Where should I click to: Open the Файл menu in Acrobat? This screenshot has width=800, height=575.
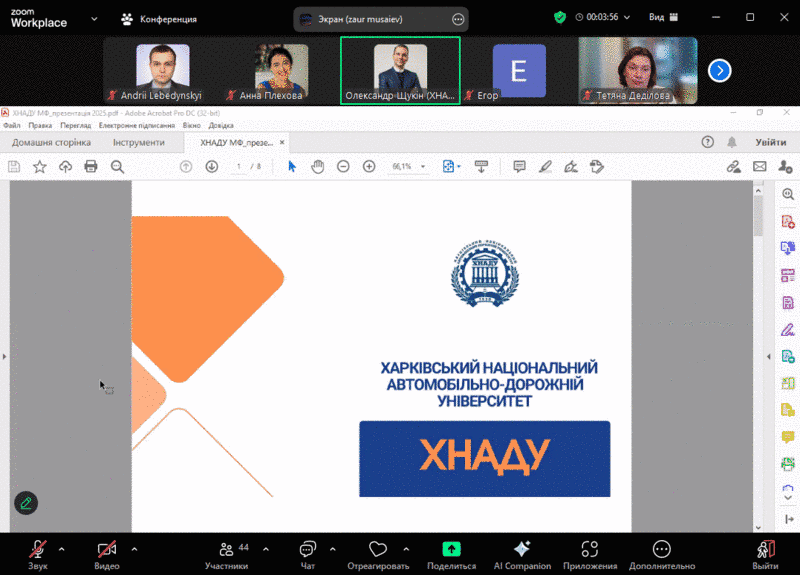12,126
